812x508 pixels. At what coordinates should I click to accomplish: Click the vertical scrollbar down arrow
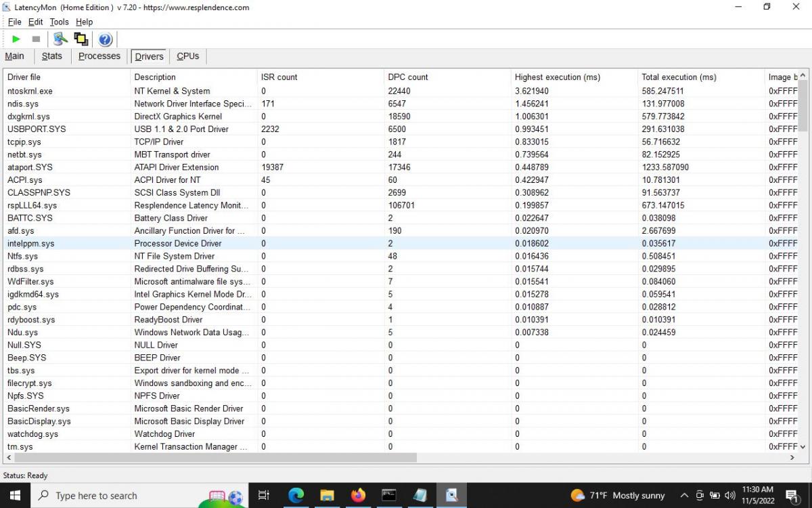point(803,447)
